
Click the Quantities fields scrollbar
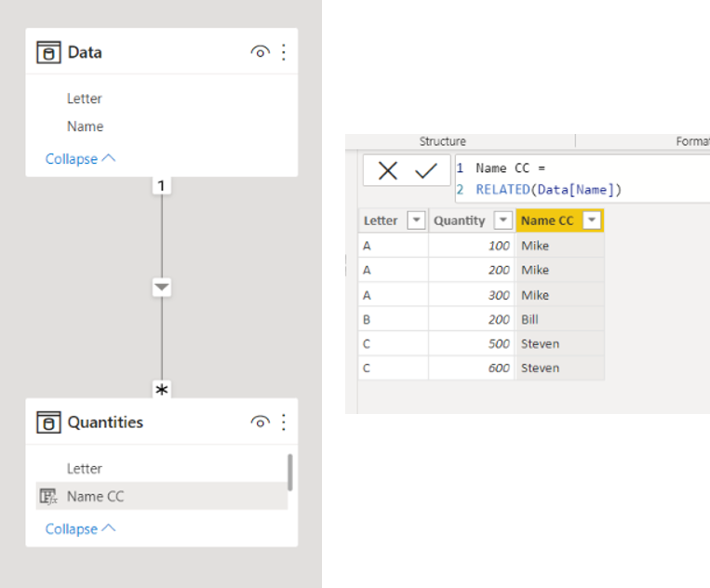pyautogui.click(x=289, y=472)
